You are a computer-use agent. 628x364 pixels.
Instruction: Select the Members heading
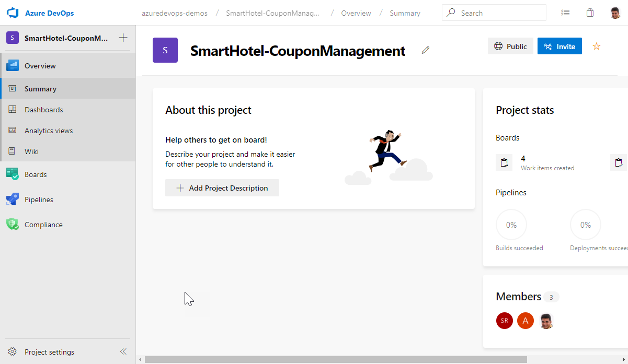518,297
